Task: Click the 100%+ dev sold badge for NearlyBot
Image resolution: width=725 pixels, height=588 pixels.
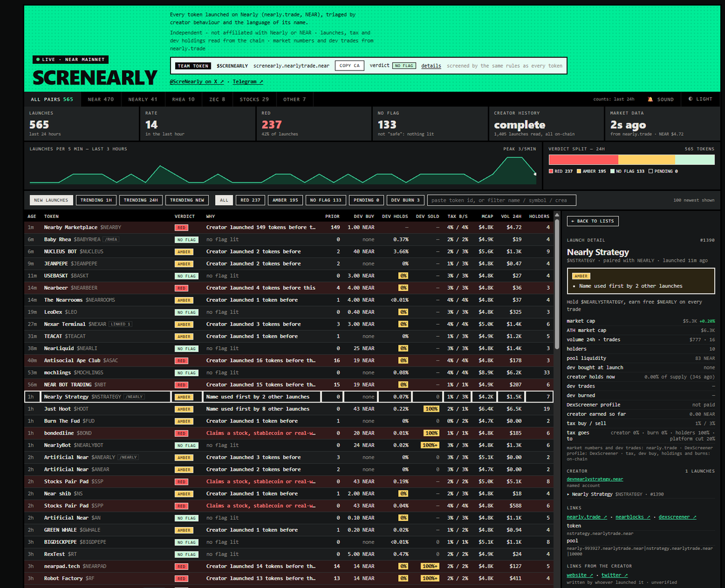Action: pyautogui.click(x=431, y=446)
